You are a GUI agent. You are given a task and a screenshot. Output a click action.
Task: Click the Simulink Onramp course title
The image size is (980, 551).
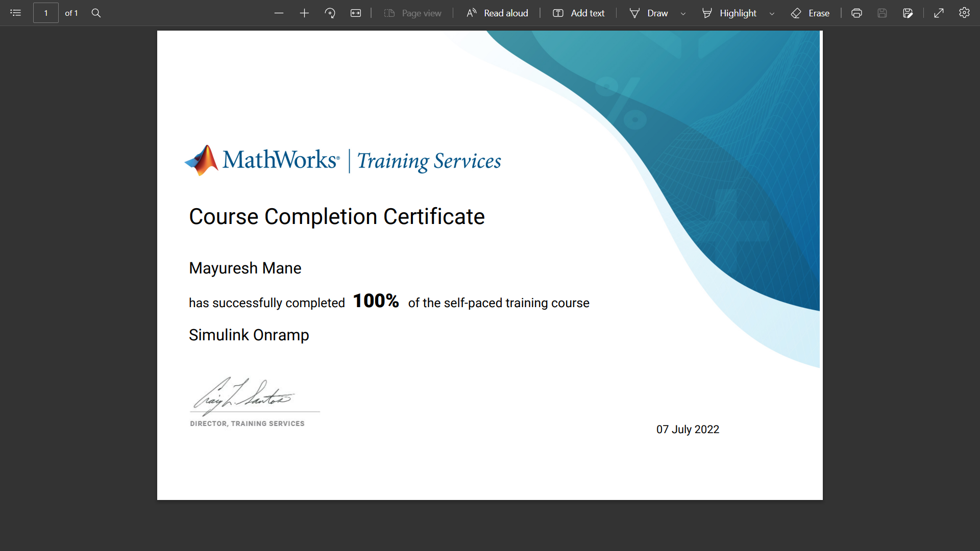pos(249,335)
